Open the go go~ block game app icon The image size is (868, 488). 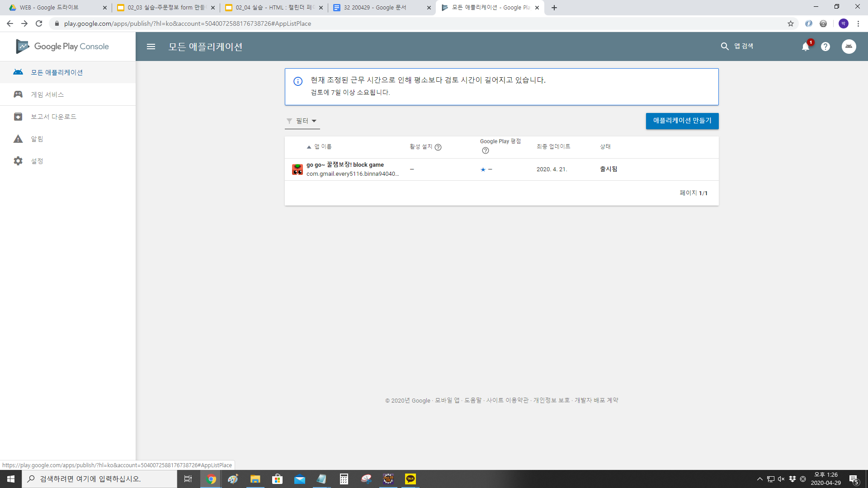click(297, 169)
